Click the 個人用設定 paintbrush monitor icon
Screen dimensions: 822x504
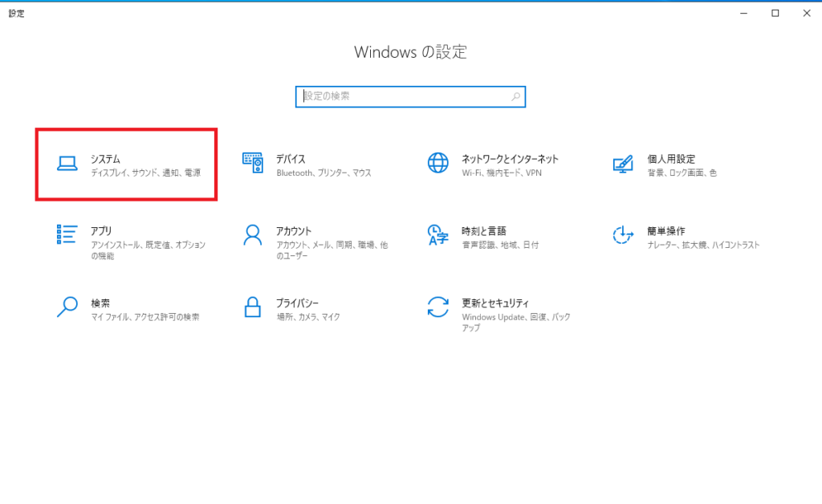pyautogui.click(x=623, y=164)
